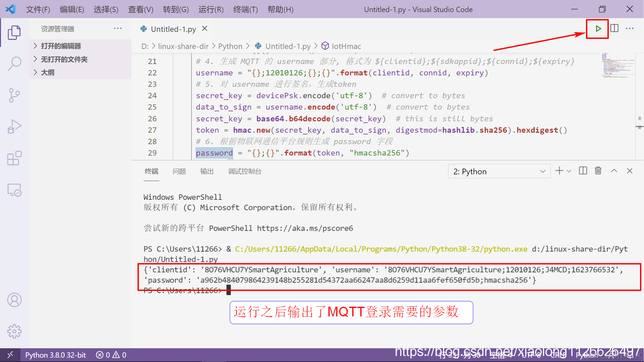The width and height of the screenshot is (644, 362).
Task: Click line number 27 in the gutter
Action: (152, 130)
